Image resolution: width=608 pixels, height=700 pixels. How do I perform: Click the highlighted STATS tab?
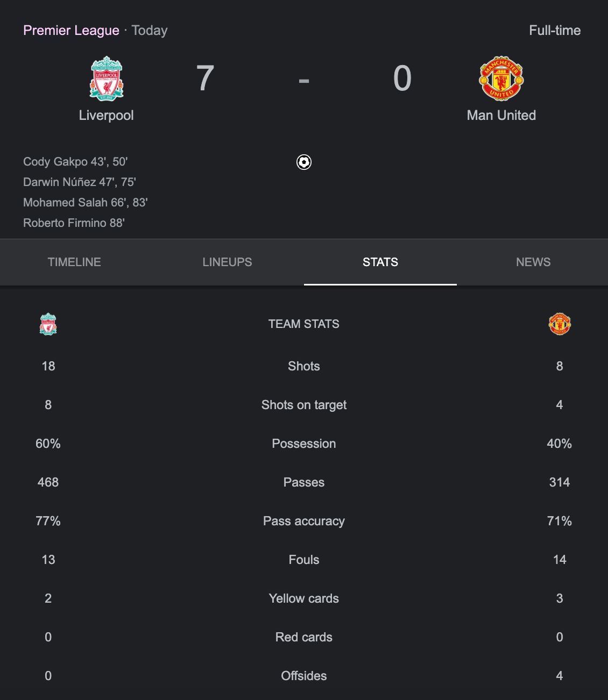[x=380, y=262]
